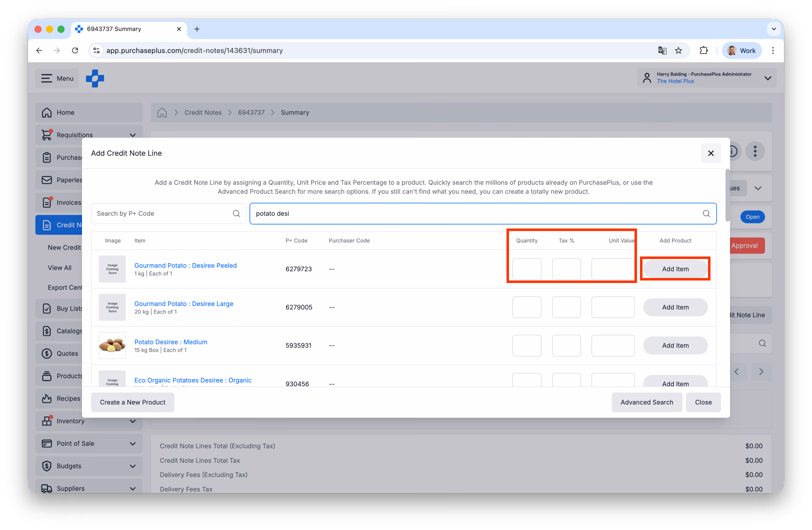Click the Potato Desiree : Medium product thumbnail
The height and width of the screenshot is (530, 812).
click(x=112, y=345)
